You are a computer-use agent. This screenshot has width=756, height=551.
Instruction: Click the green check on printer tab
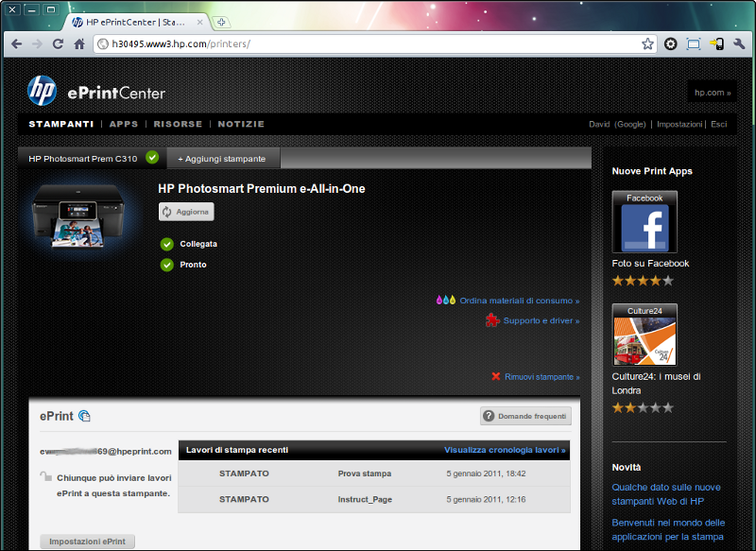tap(152, 157)
